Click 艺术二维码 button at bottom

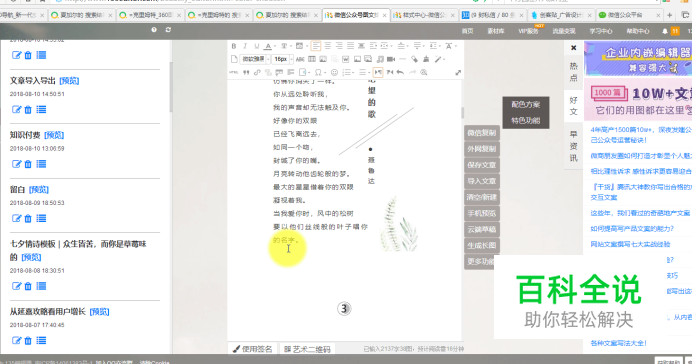[307, 349]
